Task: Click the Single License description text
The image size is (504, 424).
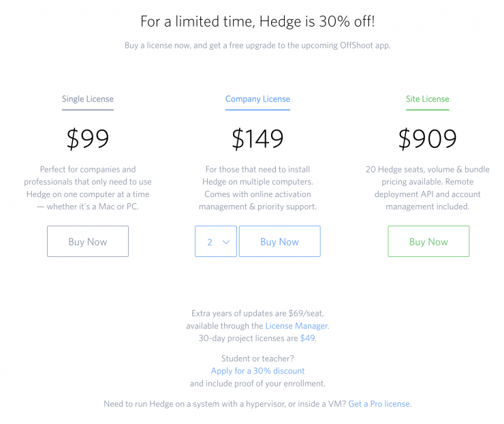Action: pos(88,187)
